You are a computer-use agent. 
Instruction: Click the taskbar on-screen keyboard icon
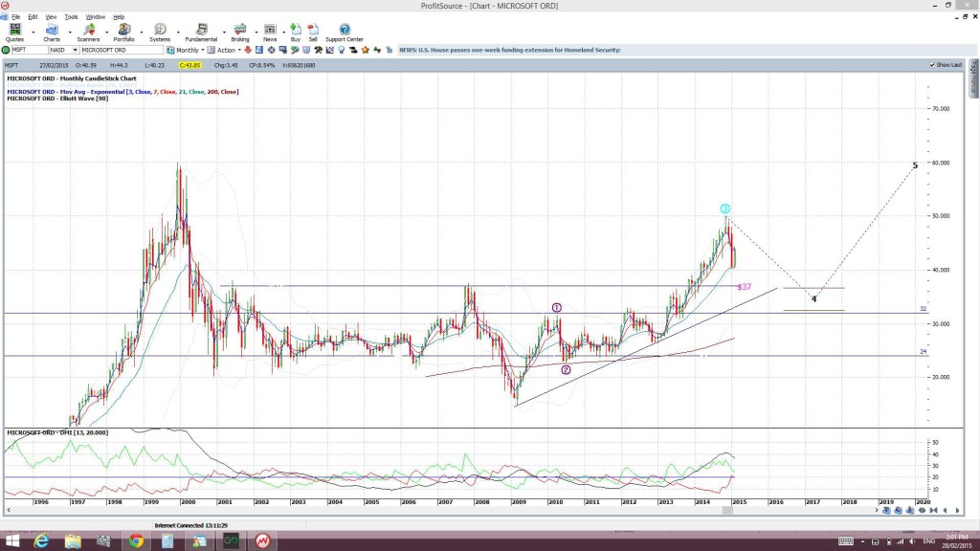click(846, 541)
